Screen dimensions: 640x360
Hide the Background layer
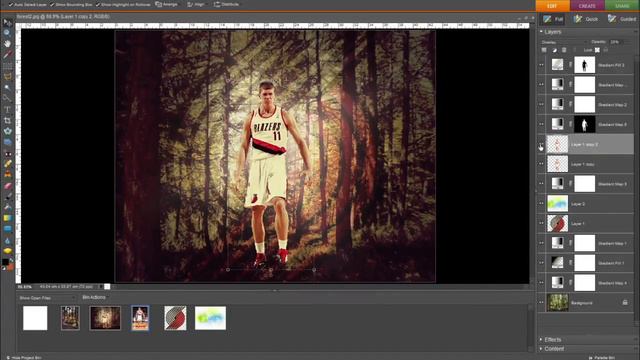(x=541, y=303)
